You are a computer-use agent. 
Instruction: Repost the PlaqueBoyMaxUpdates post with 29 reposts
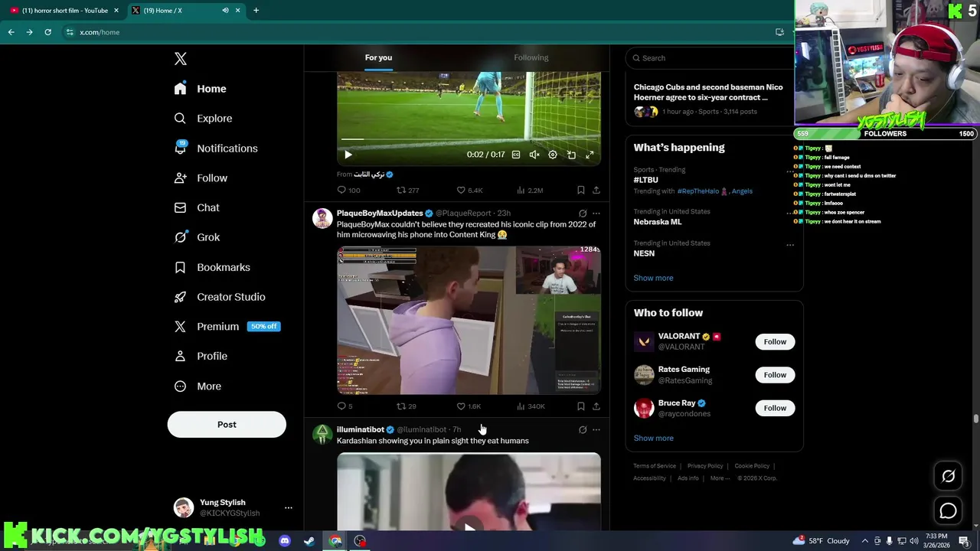click(x=406, y=406)
